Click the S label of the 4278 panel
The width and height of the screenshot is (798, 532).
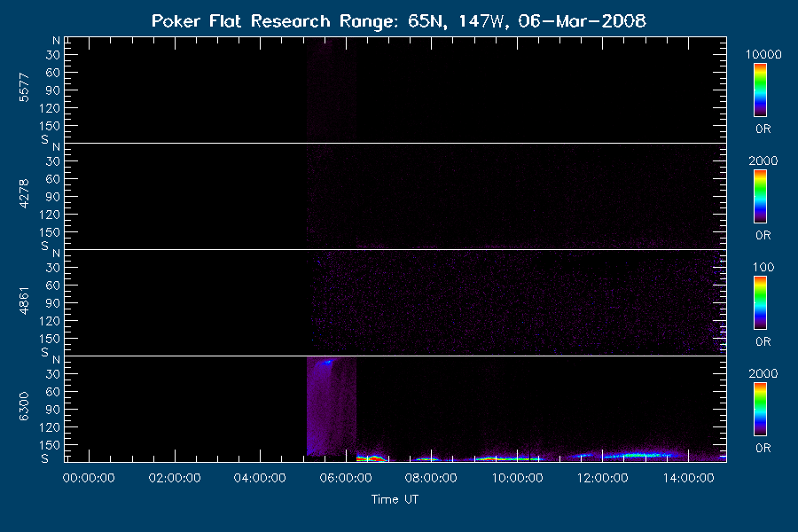pos(45,246)
